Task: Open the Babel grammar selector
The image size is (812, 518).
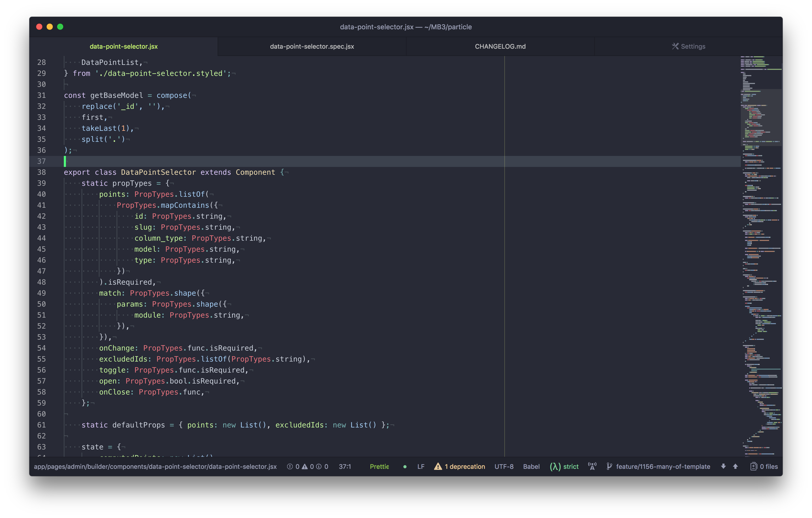Action: (x=531, y=466)
